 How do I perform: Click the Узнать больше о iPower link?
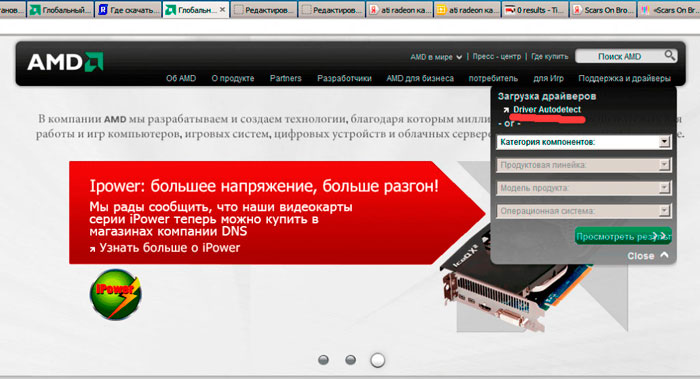tap(169, 248)
